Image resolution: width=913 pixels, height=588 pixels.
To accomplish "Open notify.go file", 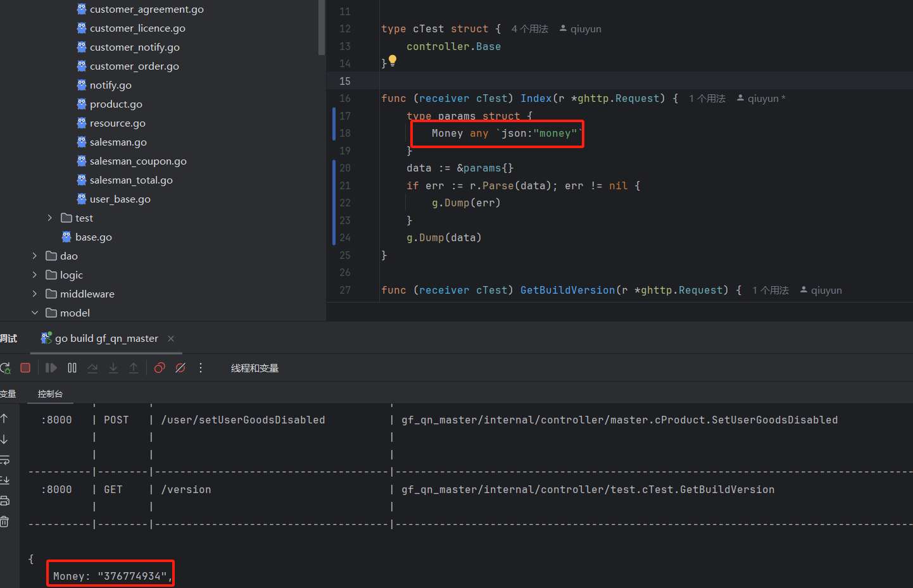I will (x=111, y=85).
